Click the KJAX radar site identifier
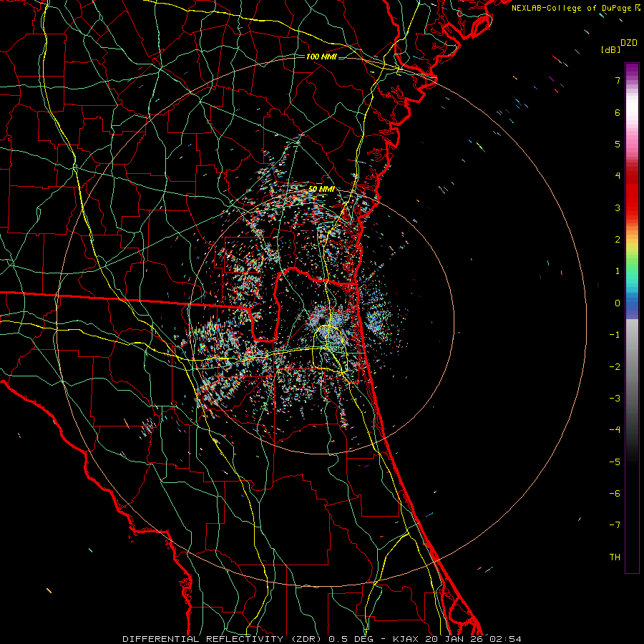Image resolution: width=644 pixels, height=644 pixels. click(406, 639)
